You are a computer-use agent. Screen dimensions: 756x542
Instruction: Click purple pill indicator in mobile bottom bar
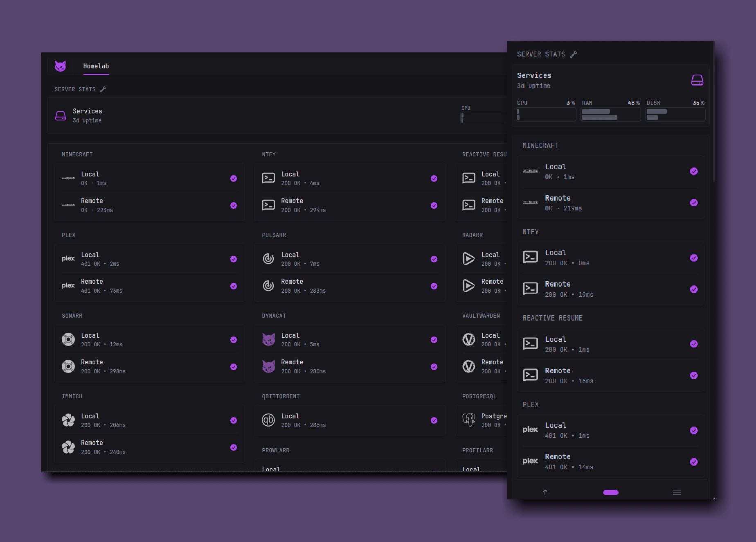click(x=611, y=492)
